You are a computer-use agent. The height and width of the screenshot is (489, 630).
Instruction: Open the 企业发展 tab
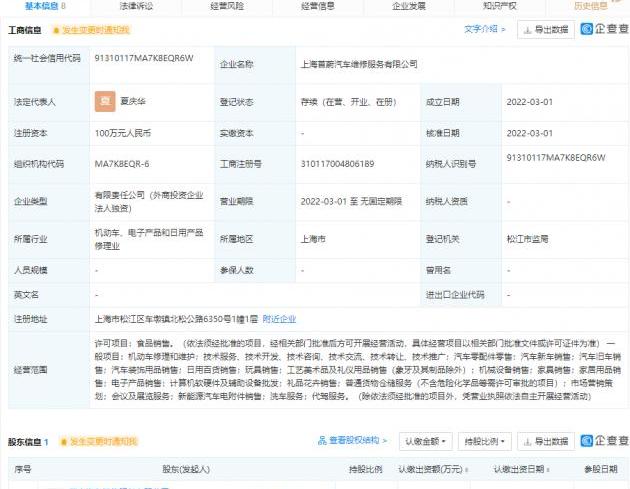coord(409,6)
